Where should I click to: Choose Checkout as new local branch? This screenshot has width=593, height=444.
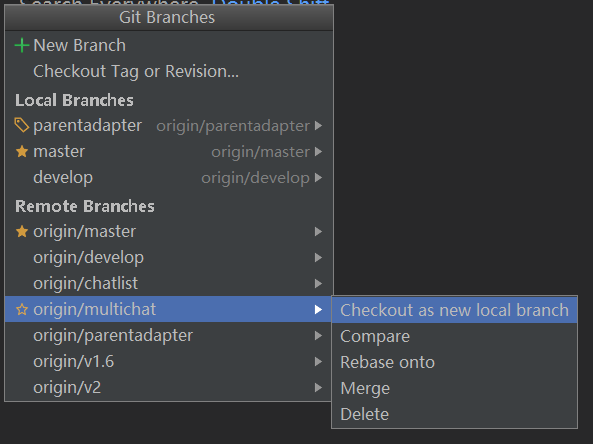(454, 310)
